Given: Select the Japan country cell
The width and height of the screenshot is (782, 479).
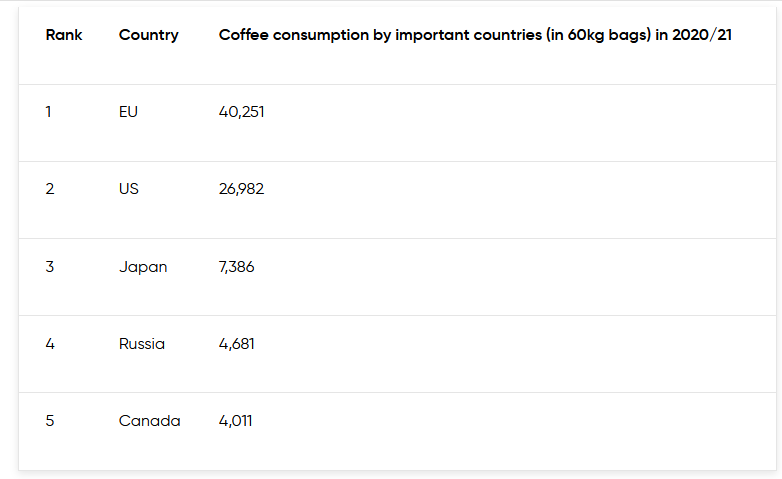Looking at the screenshot, I should [x=143, y=267].
